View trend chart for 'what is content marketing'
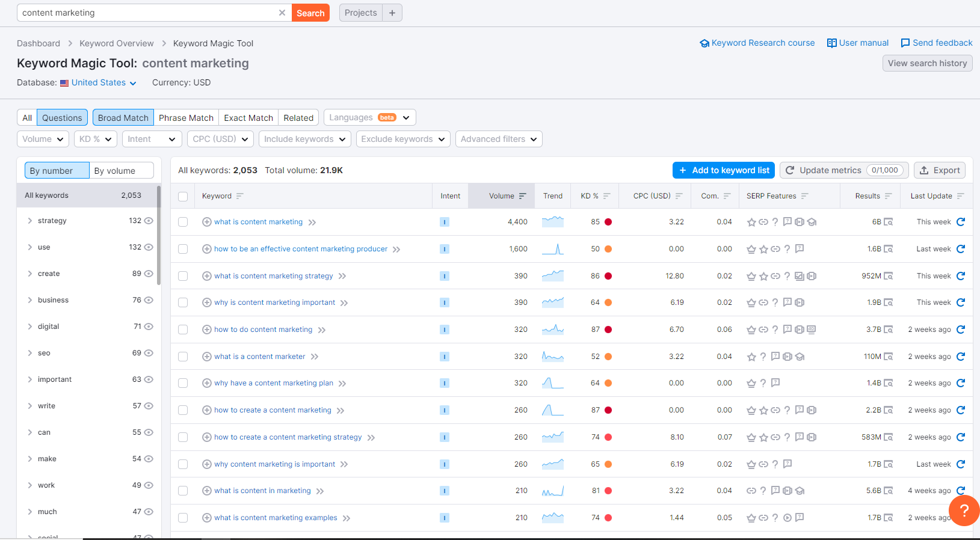 [x=553, y=222]
